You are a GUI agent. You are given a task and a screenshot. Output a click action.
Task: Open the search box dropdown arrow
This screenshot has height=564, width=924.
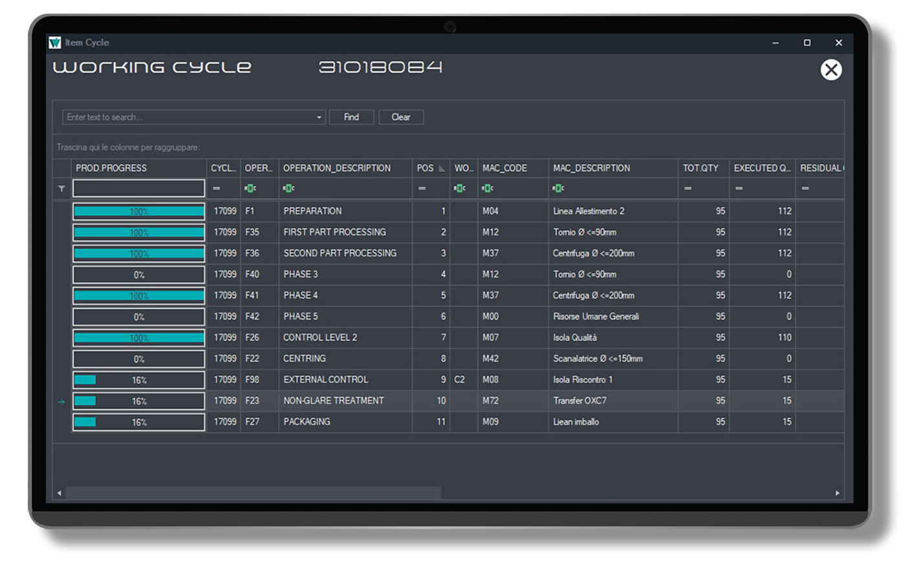click(x=319, y=118)
